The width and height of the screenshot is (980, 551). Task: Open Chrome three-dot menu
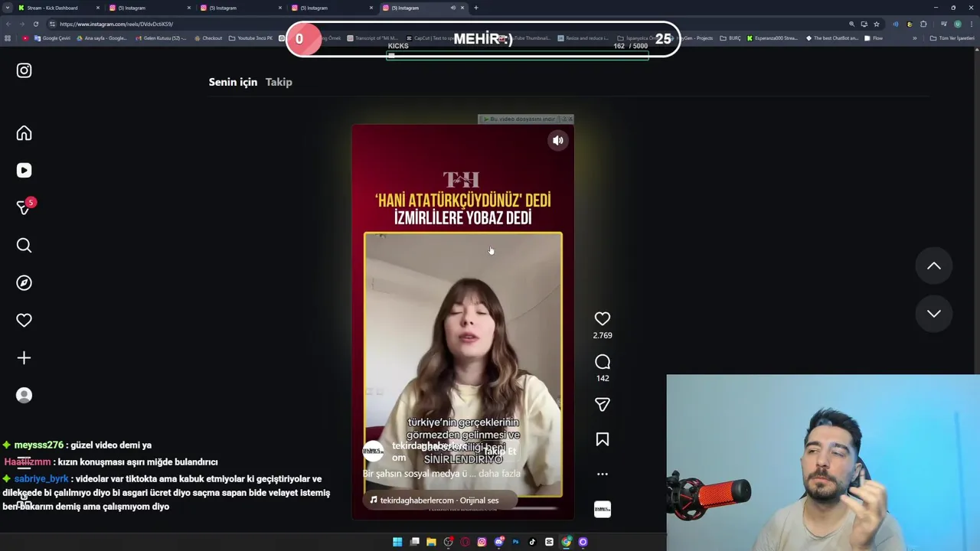tap(972, 24)
